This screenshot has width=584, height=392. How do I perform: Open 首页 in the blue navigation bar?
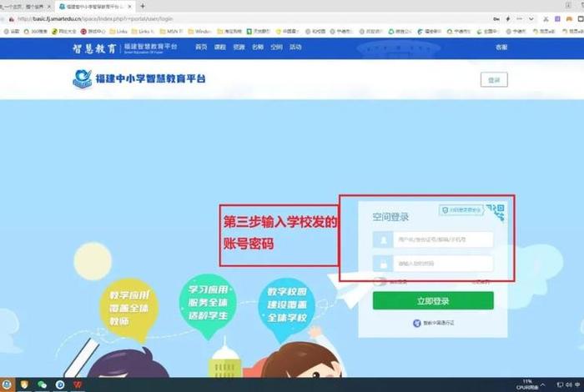click(x=201, y=48)
